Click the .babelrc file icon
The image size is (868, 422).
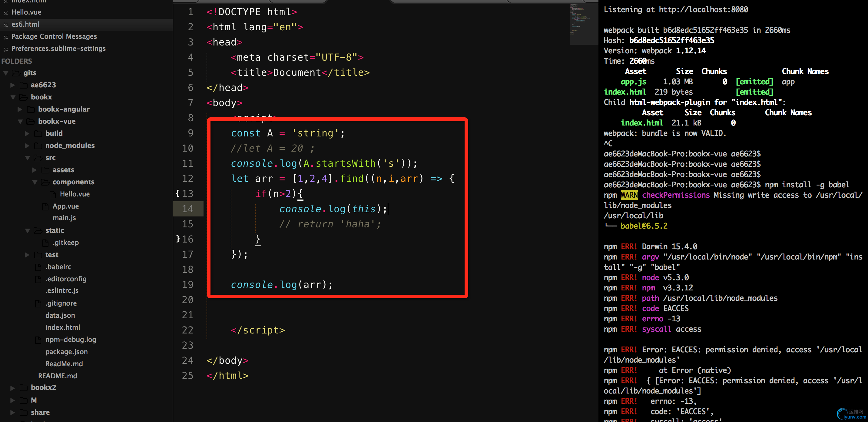38,267
